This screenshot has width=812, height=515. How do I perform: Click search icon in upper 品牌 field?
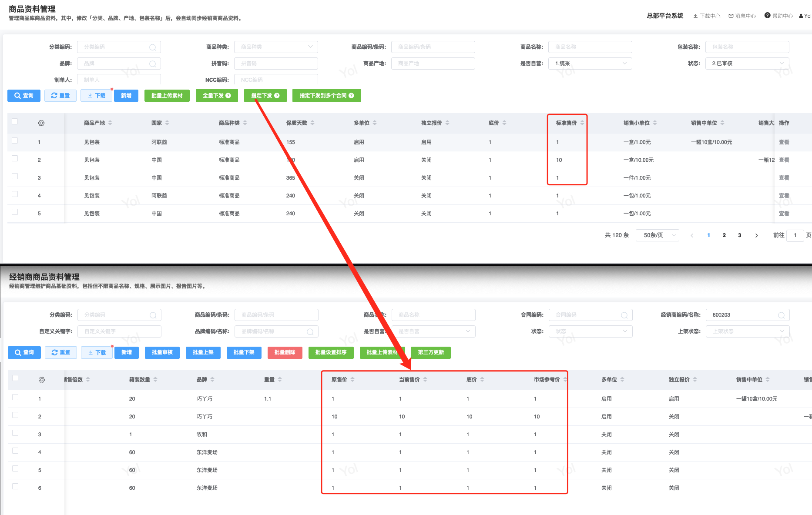coord(153,64)
